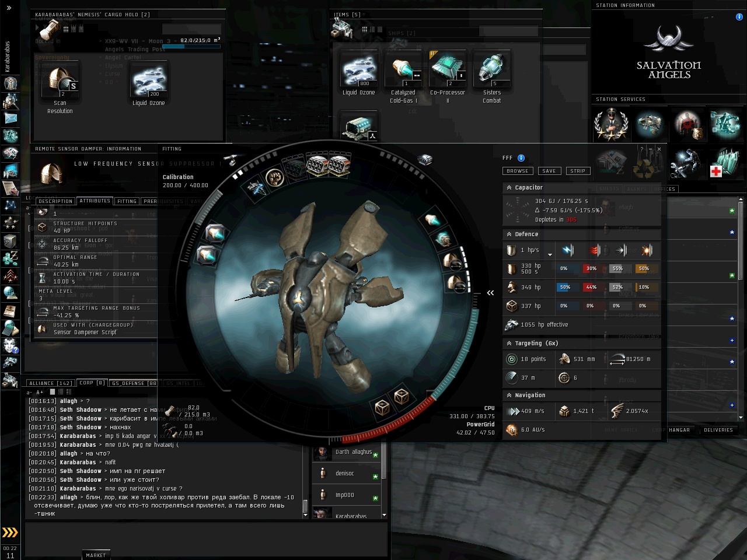Open the Corp Hangar button
The height and width of the screenshot is (560, 747).
[x=671, y=430]
